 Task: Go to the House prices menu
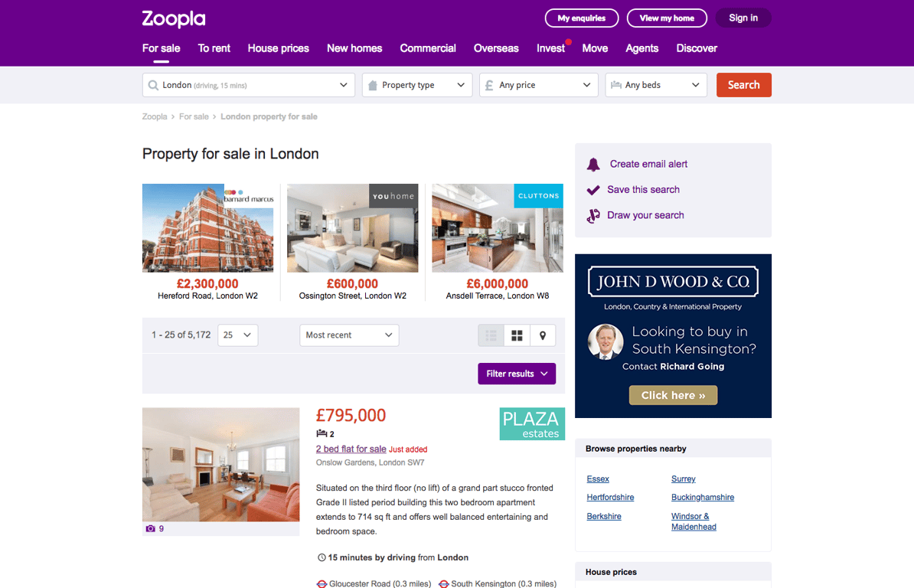tap(278, 48)
